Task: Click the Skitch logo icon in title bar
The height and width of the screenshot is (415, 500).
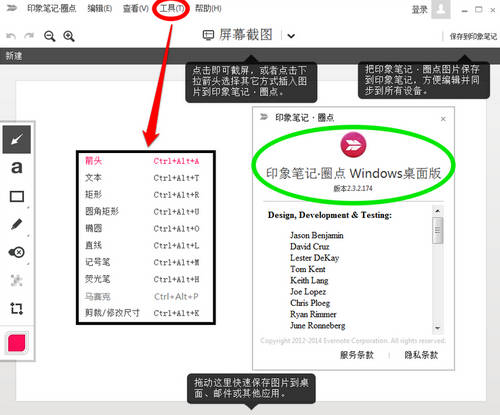Action: tap(11, 8)
